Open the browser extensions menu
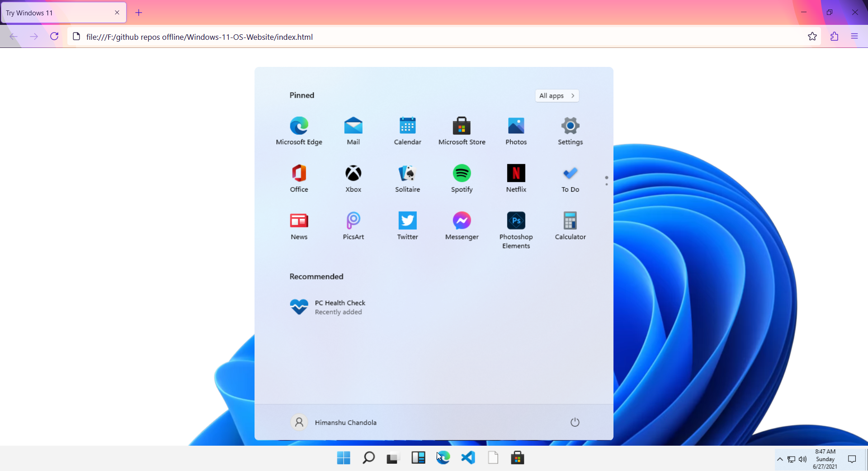868x471 pixels. pos(834,37)
